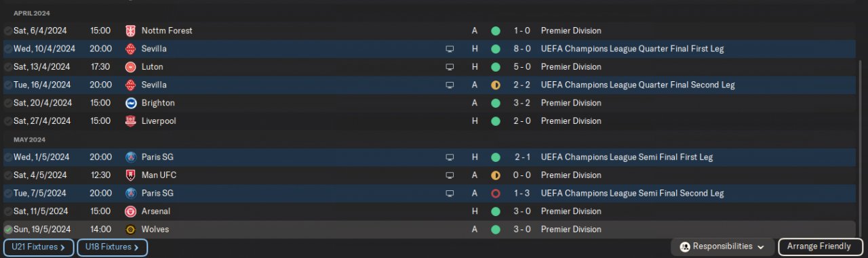The width and height of the screenshot is (868, 258).
Task: Click the Luton club badge icon
Action: pos(131,66)
